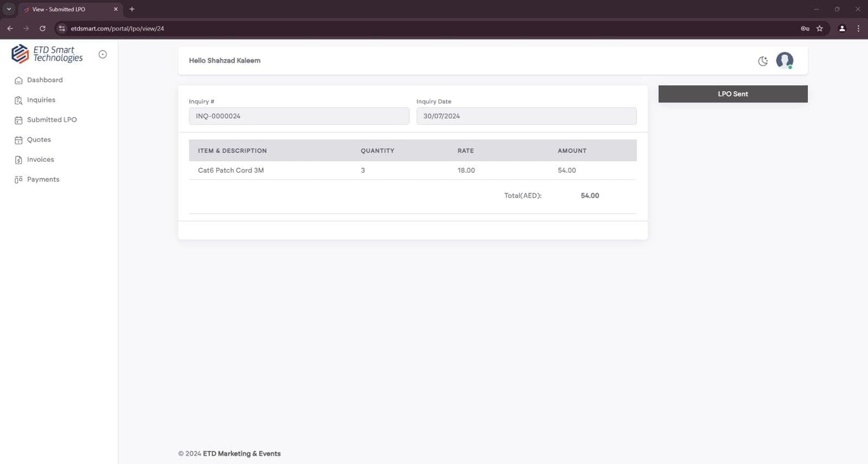Open a new browser tab

pyautogui.click(x=132, y=9)
